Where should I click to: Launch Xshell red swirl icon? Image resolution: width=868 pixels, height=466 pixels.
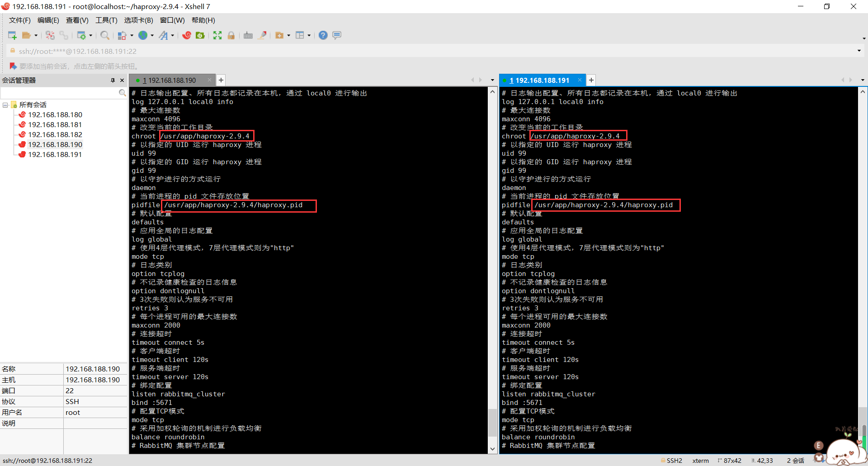coord(187,35)
